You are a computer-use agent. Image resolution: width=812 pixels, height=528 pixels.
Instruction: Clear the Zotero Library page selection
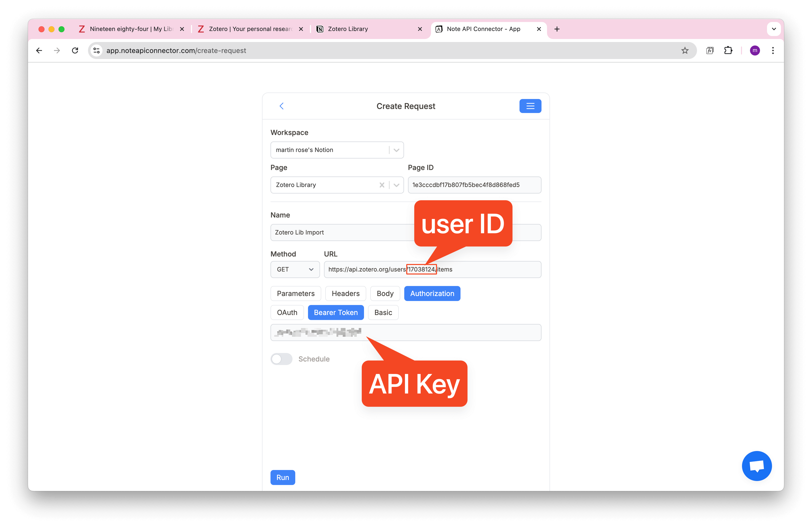coord(382,185)
